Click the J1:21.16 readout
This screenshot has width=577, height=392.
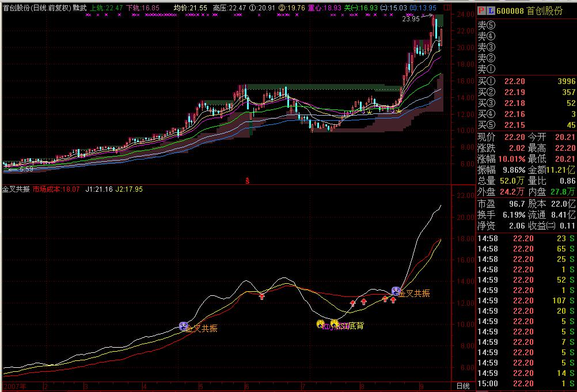click(x=99, y=189)
